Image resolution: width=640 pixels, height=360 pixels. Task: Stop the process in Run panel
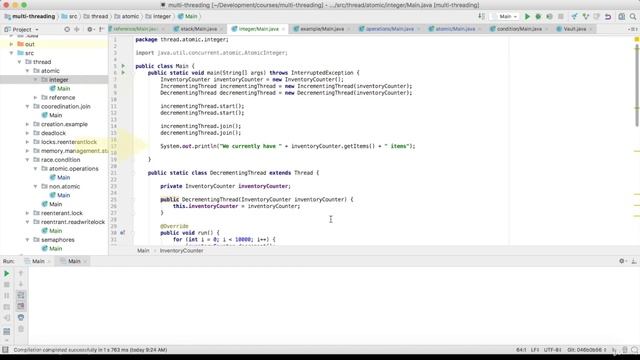(x=7, y=284)
